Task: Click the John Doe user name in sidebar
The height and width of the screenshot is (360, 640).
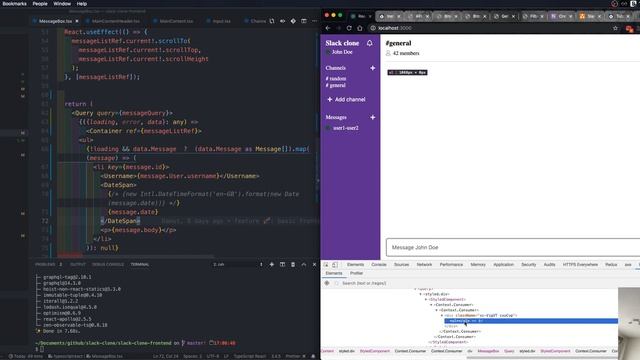Action: click(342, 52)
